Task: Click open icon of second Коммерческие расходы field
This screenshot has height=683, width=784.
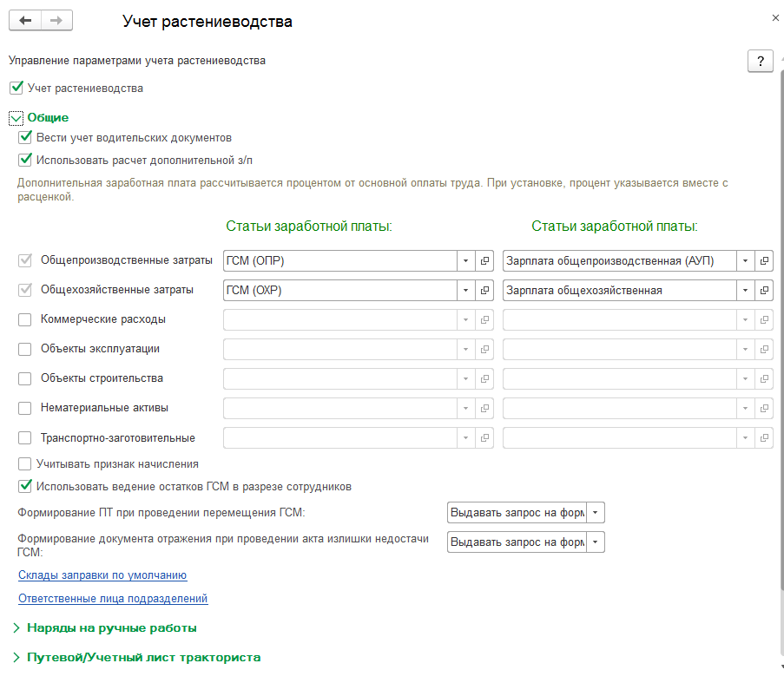Action: [x=764, y=319]
